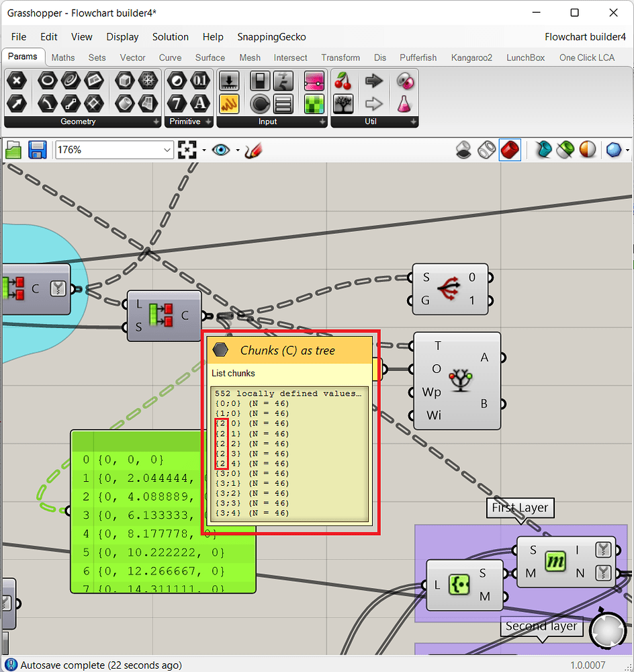Select the Boolean Toggle component icon
The image size is (634, 672).
pyautogui.click(x=260, y=81)
